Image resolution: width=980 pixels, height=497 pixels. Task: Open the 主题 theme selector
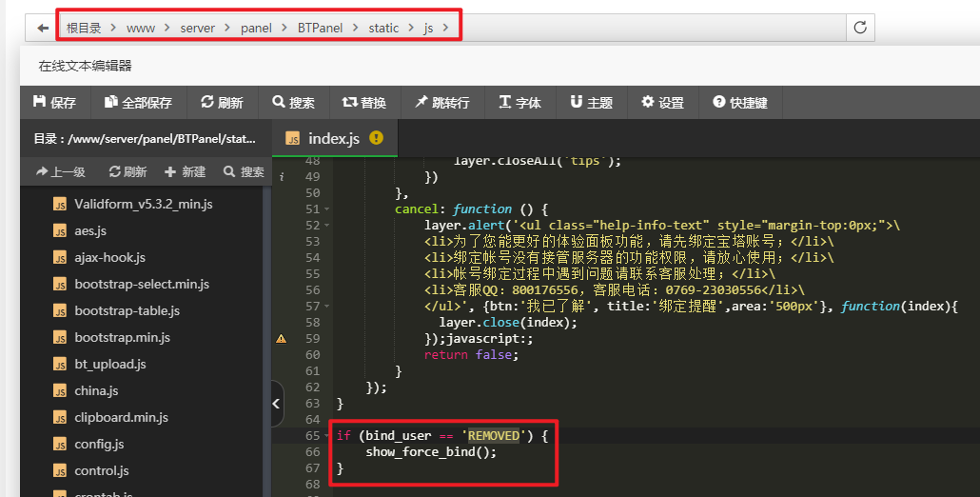click(591, 103)
